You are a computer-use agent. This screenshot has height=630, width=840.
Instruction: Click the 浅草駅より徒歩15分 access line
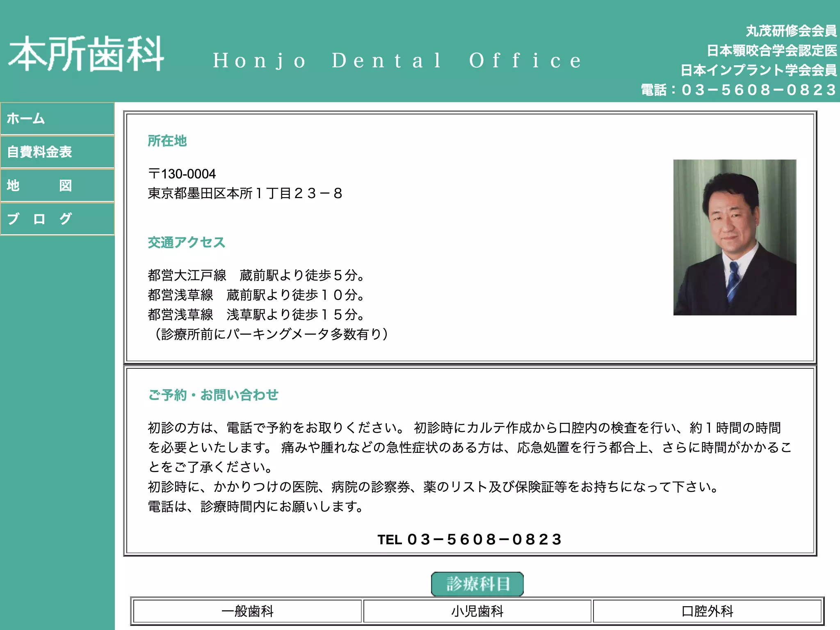(256, 315)
